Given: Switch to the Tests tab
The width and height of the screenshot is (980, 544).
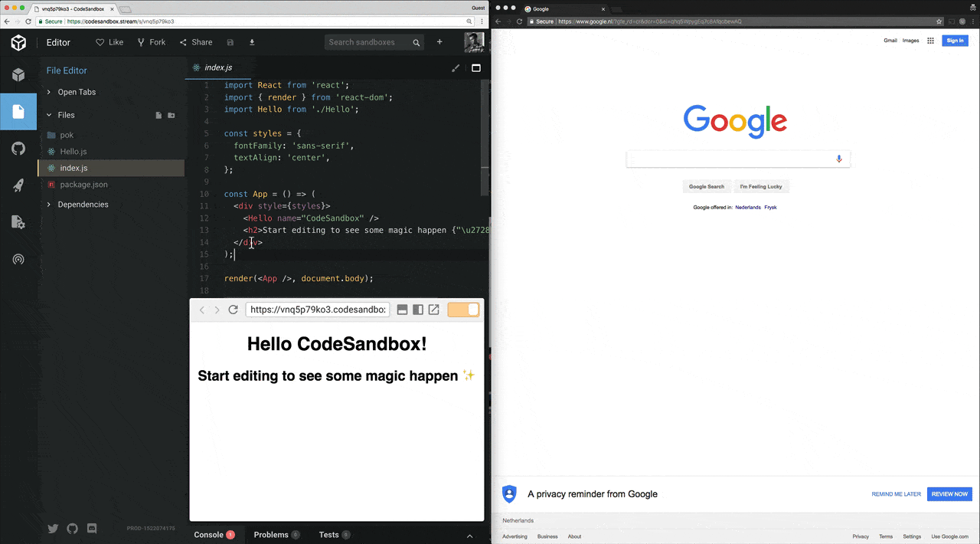Looking at the screenshot, I should click(x=328, y=535).
